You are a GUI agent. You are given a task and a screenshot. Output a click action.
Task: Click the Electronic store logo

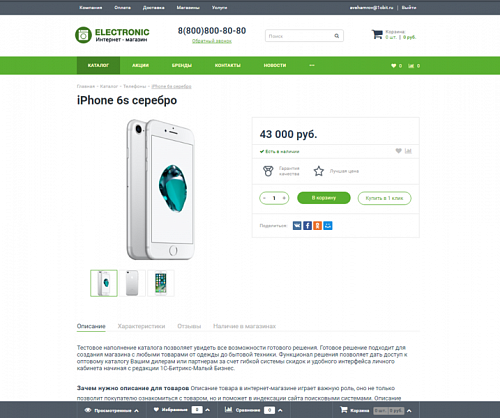tap(112, 35)
